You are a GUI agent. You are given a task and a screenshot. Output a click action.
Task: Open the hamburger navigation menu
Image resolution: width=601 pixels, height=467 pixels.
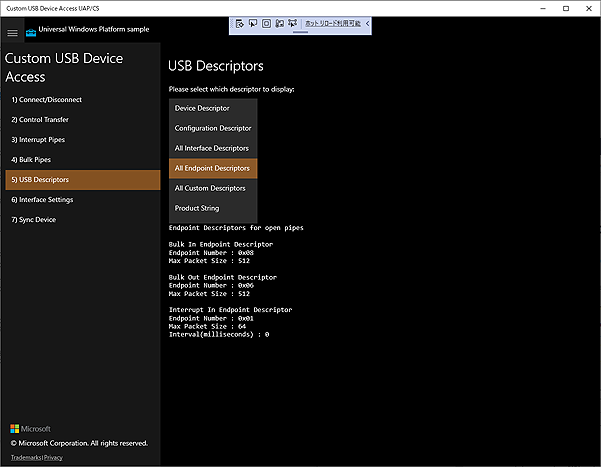click(12, 33)
